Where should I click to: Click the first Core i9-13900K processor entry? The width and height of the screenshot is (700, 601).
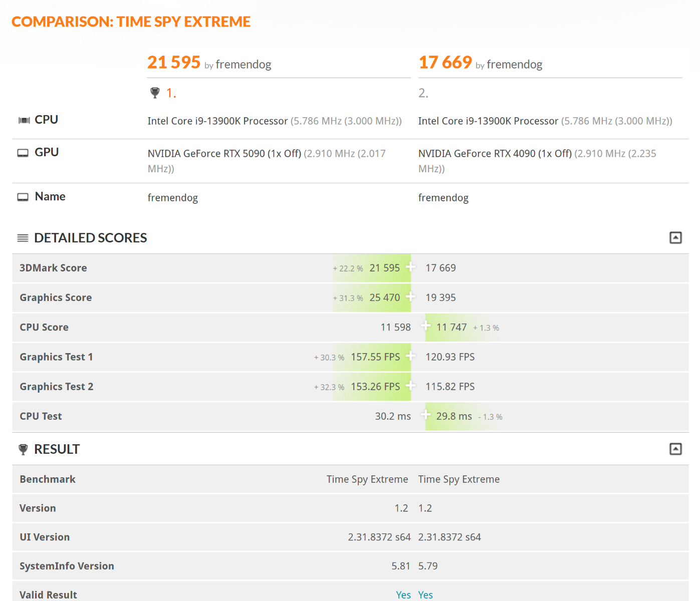[217, 121]
